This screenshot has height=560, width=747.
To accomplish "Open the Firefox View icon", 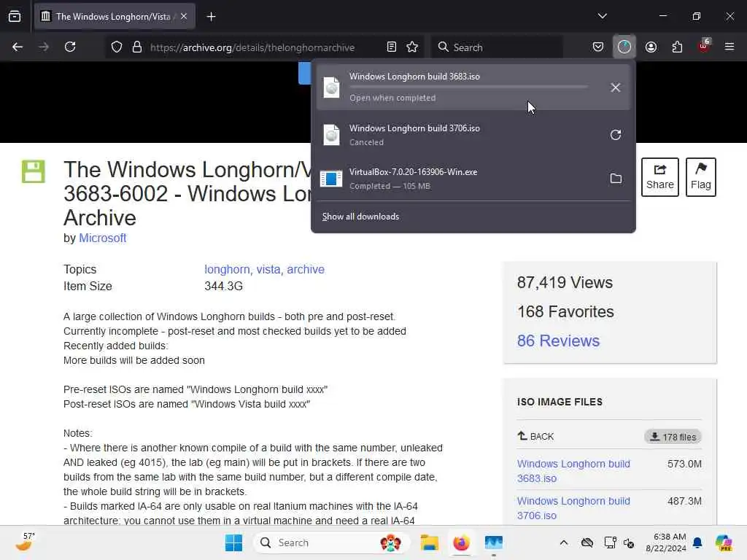I will [x=15, y=17].
